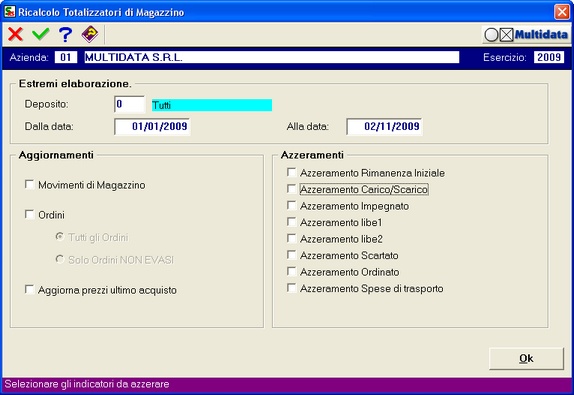
Task: Check Azzeramento Spese di trasporto
Action: (x=291, y=288)
